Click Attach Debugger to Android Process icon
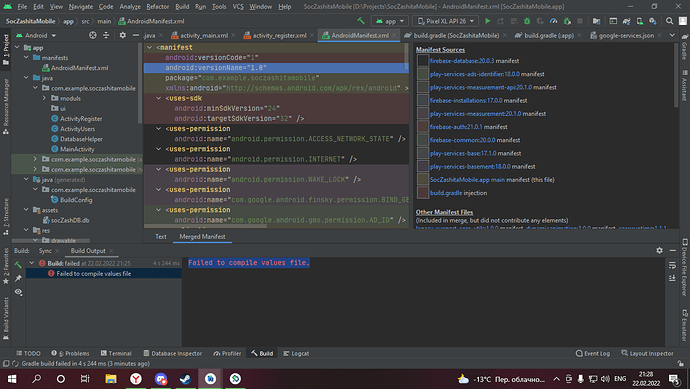The image size is (690, 389). point(567,21)
